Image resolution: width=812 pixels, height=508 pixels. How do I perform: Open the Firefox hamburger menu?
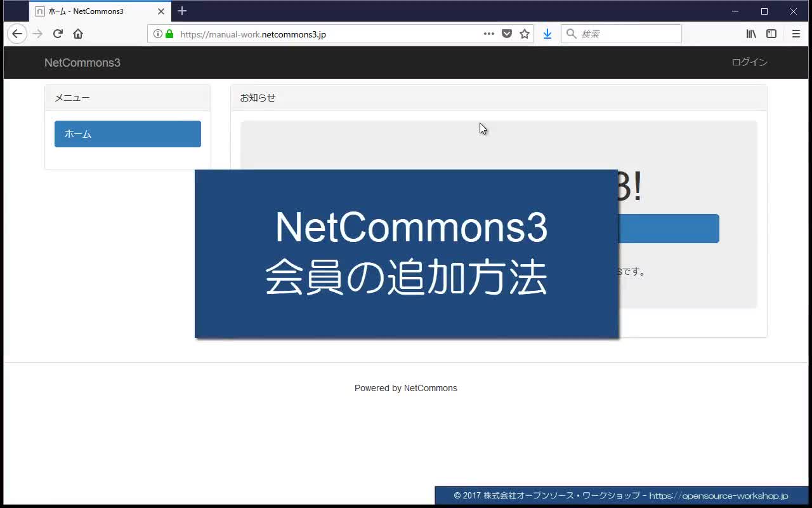pyautogui.click(x=796, y=34)
